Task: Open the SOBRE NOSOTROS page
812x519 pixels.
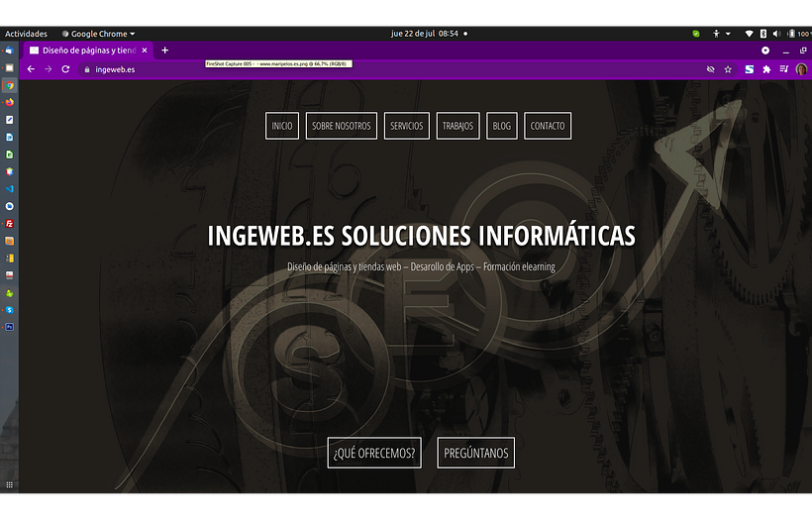Action: 342,126
